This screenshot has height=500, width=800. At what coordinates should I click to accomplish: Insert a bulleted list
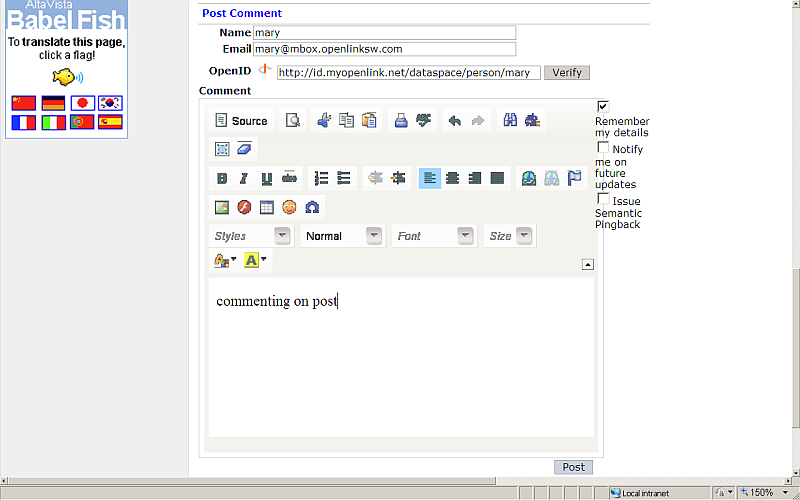(x=344, y=178)
